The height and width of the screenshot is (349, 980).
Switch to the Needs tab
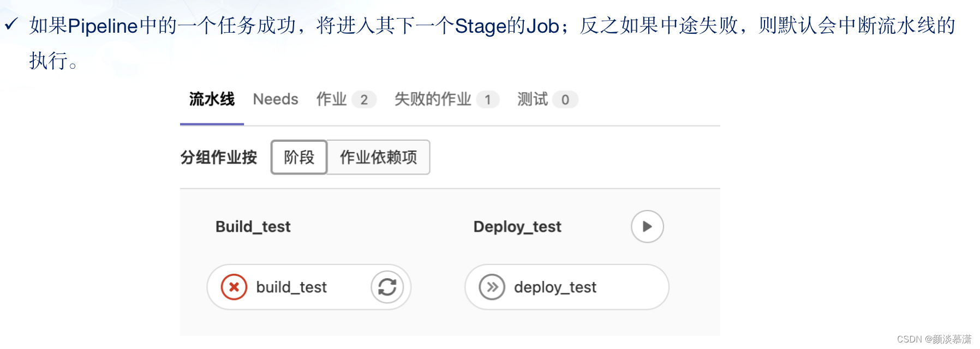(x=274, y=99)
